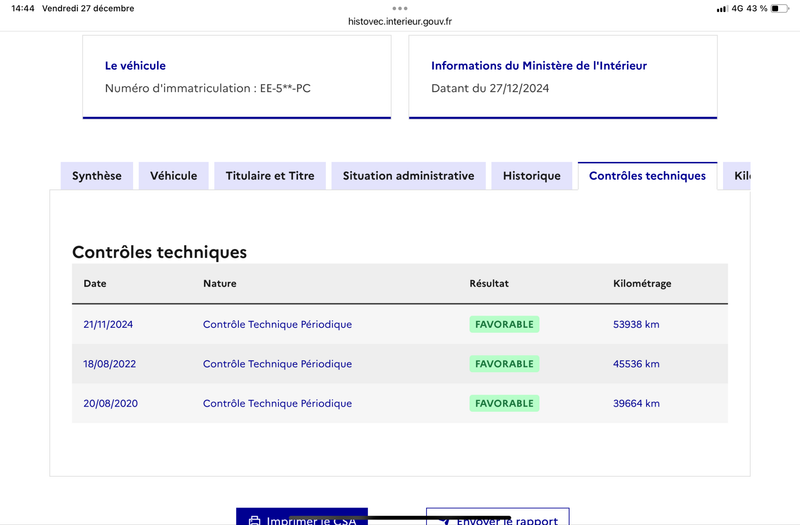The width and height of the screenshot is (800, 525).
Task: Open the partially visible Kilométrage tab
Action: click(737, 176)
